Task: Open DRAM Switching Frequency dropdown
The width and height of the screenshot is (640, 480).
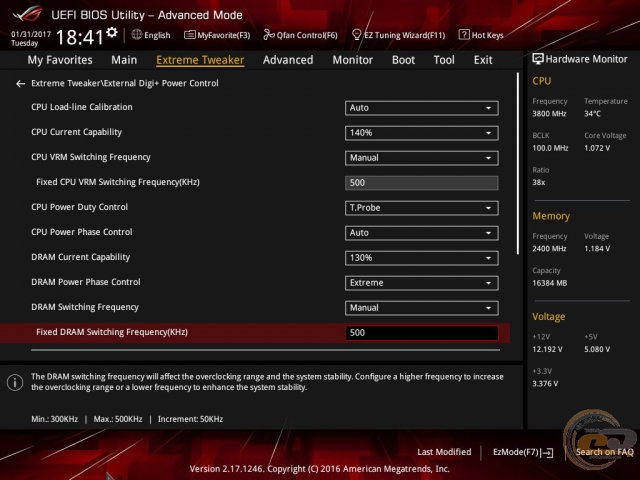Action: point(421,308)
